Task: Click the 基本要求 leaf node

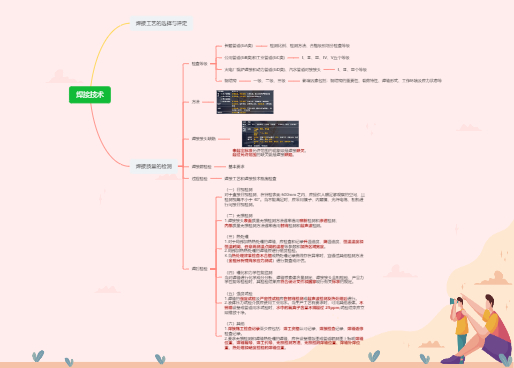Action: point(236,166)
